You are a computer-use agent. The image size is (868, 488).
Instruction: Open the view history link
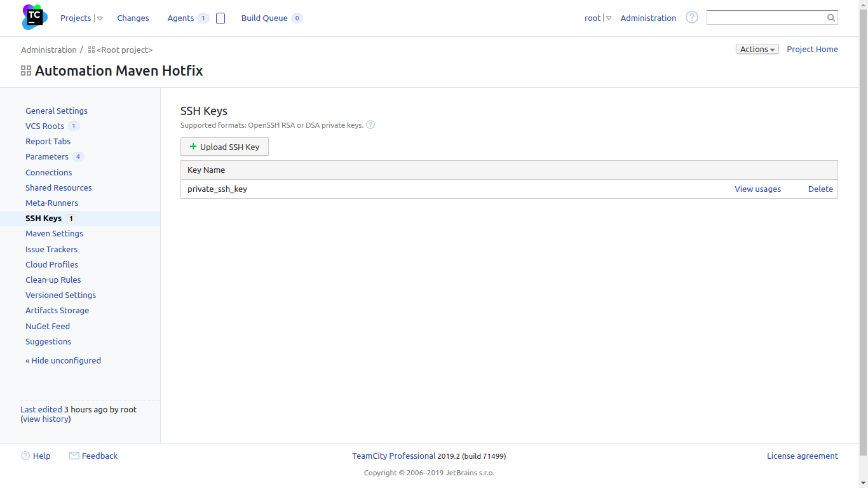(46, 419)
